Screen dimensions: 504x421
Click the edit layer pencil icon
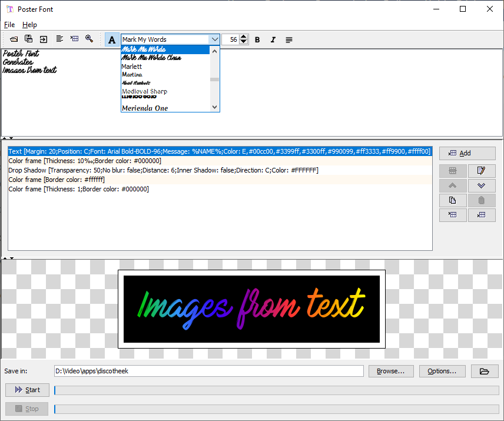482,171
